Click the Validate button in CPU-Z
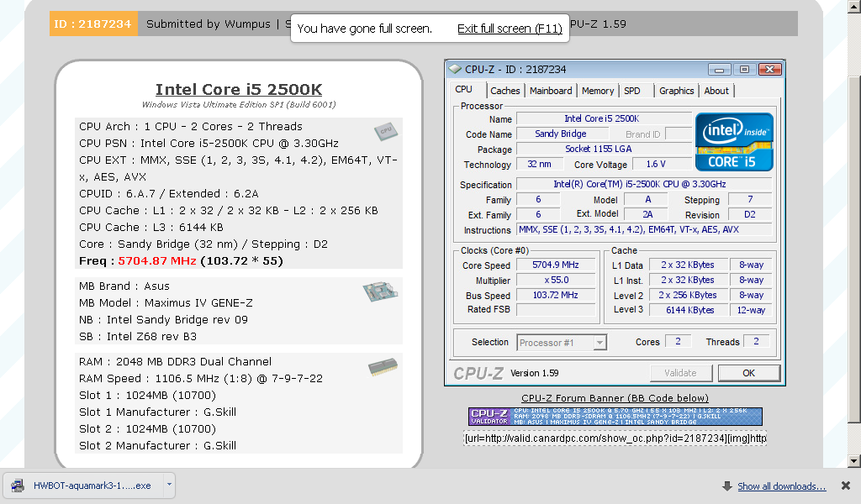Screen dimensions: 861x504 tap(680, 373)
